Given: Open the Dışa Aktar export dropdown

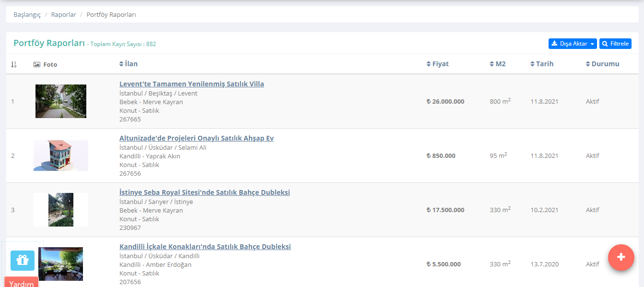Looking at the screenshot, I should [x=573, y=44].
